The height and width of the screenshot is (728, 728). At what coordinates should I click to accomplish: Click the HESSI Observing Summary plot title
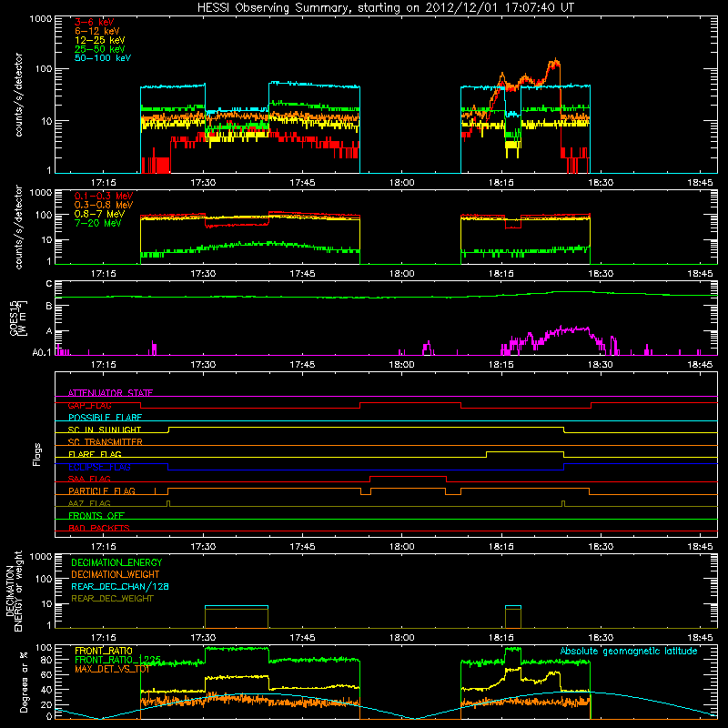(386, 8)
